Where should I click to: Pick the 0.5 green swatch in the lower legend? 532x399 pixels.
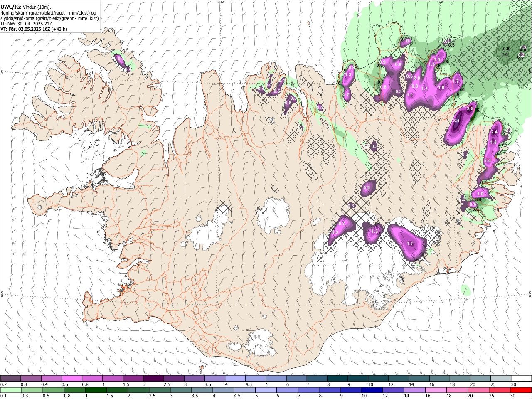click(53, 390)
